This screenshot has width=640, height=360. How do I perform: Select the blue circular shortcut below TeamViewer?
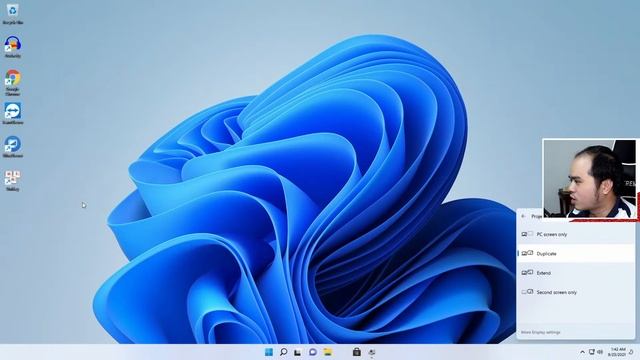pos(13,147)
